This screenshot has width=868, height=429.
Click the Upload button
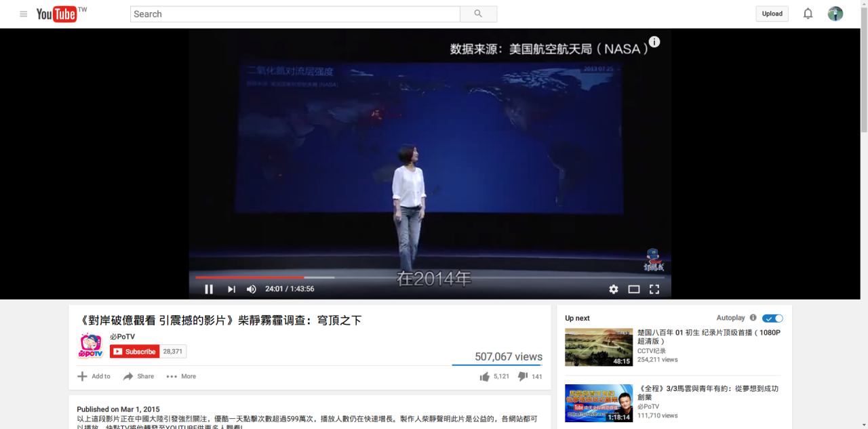click(x=772, y=14)
